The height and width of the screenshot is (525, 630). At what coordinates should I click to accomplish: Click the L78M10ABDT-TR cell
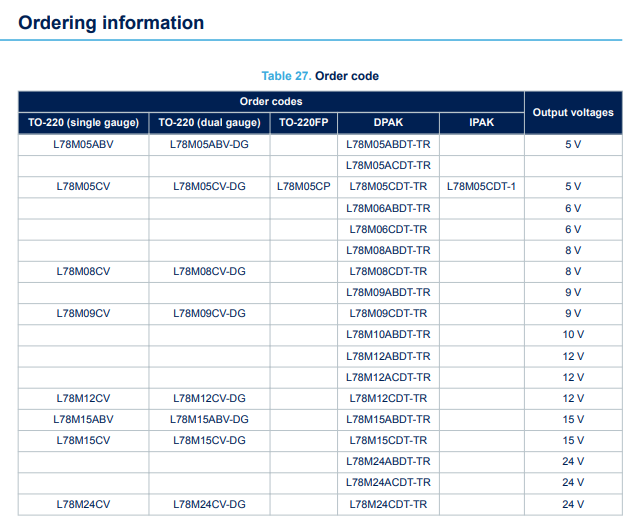pos(388,335)
